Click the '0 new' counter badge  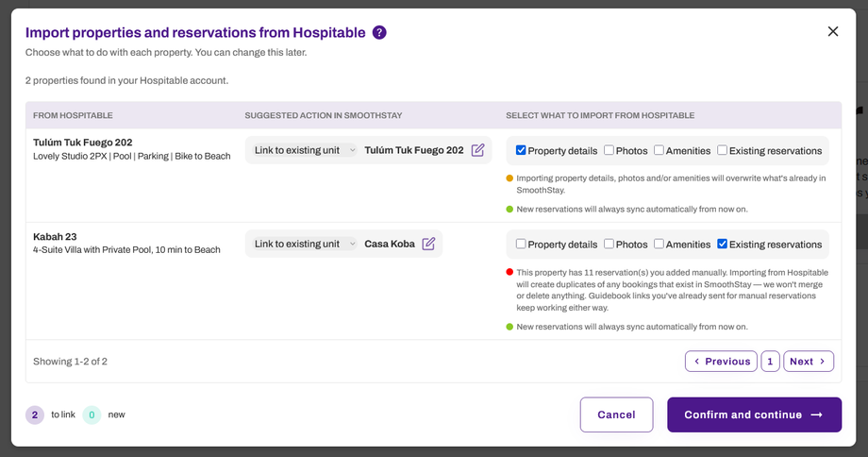(x=92, y=415)
